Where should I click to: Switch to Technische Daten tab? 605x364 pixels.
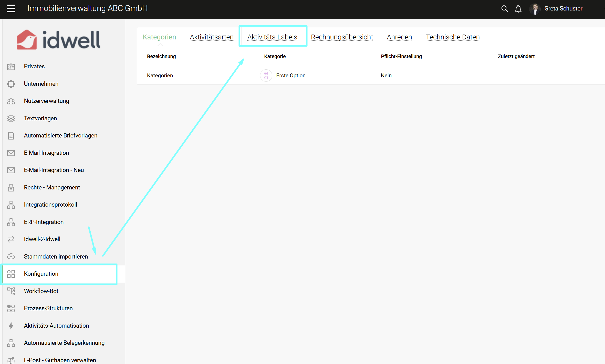pos(452,37)
